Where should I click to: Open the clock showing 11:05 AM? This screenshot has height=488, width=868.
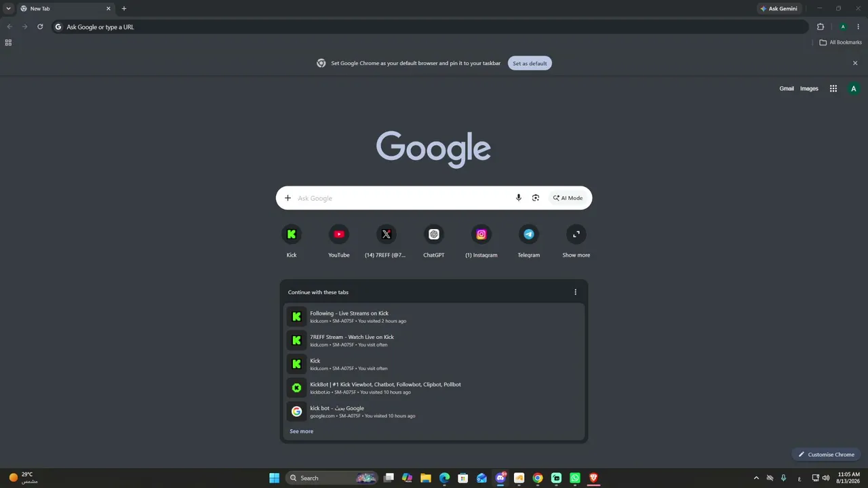[x=849, y=478]
